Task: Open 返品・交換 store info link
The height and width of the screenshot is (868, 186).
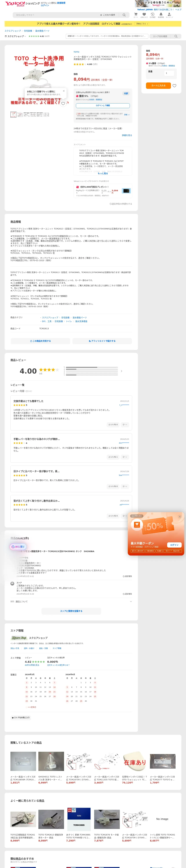Action: [x=44, y=648]
